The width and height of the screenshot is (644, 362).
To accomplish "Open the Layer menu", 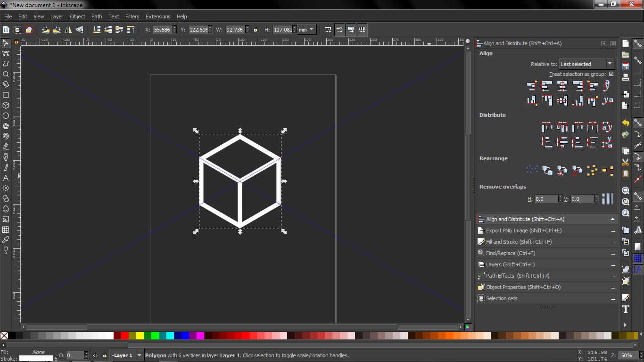I will click(57, 16).
